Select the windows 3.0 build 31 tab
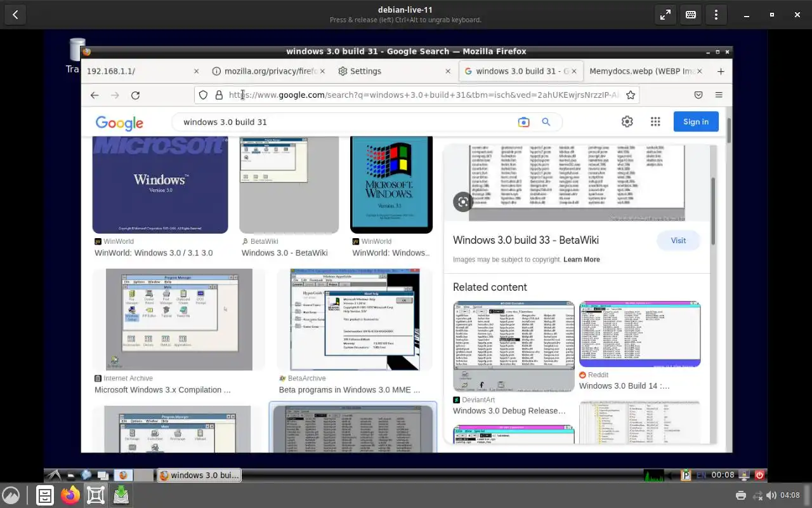 click(520, 71)
